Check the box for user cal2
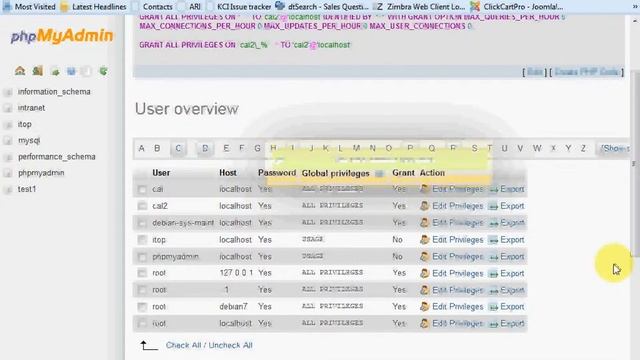This screenshot has width=640, height=360. [x=142, y=206]
